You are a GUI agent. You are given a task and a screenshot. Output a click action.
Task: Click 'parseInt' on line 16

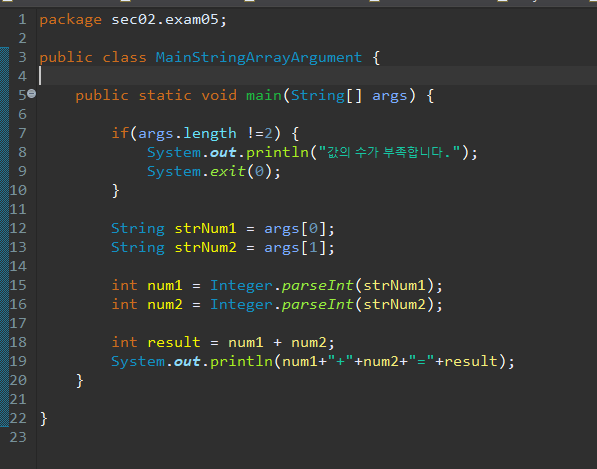(x=318, y=305)
